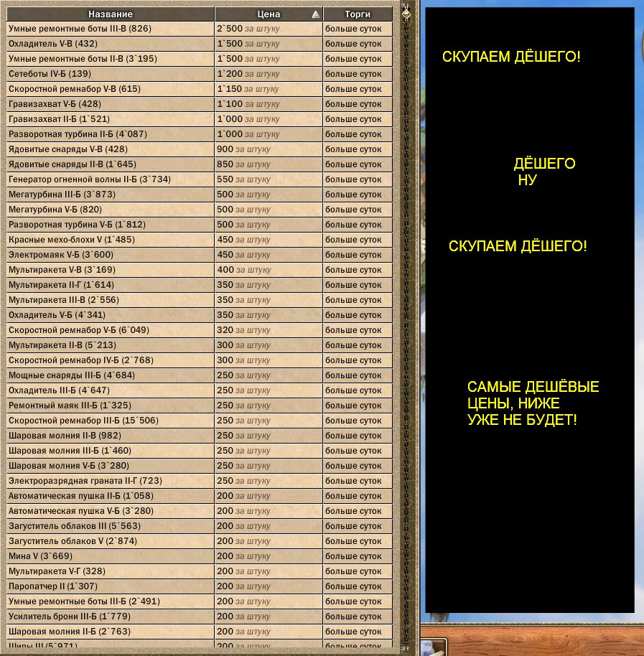Image resolution: width=644 pixels, height=656 pixels.
Task: Sort the list by the Торги column header
Action: [x=358, y=14]
